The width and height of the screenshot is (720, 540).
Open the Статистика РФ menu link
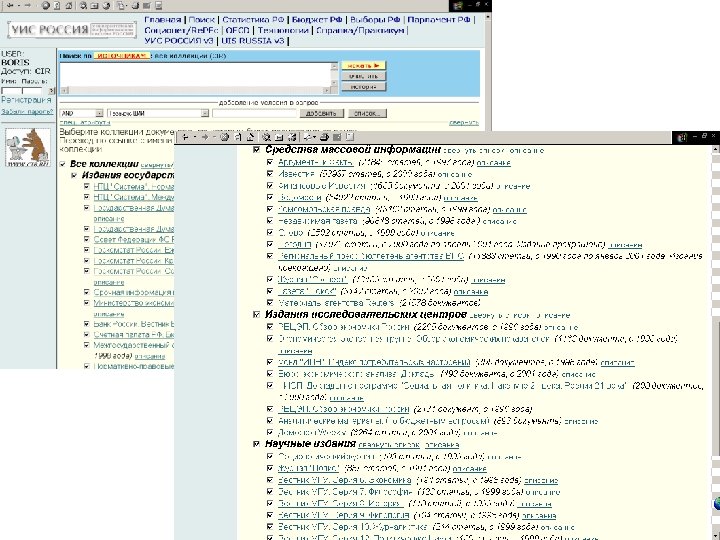click(253, 20)
